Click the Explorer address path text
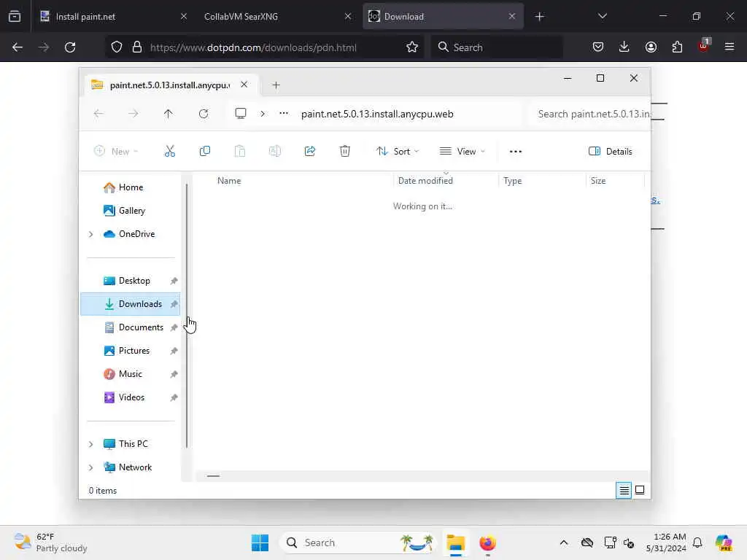This screenshot has height=560, width=747. pyautogui.click(x=377, y=114)
